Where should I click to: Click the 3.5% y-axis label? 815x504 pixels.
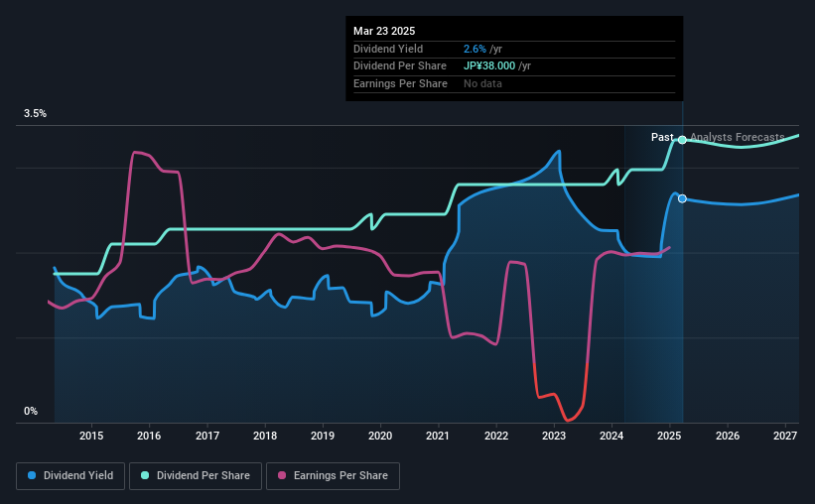tap(35, 114)
